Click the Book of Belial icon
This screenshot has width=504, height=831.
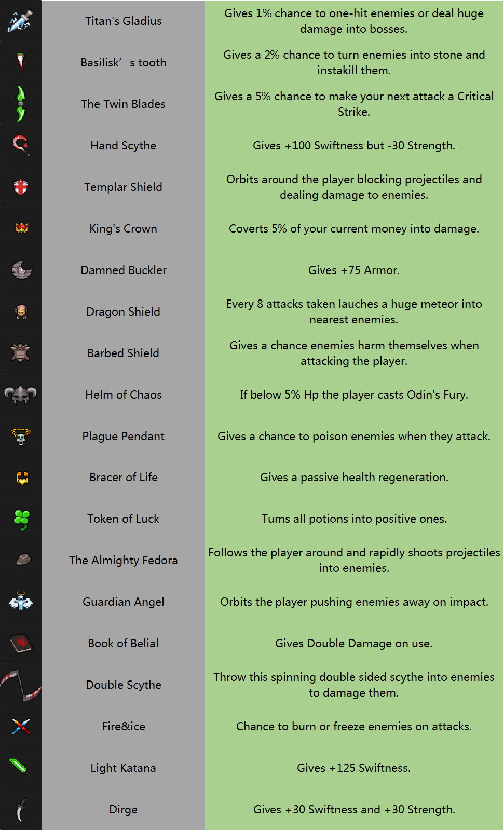click(21, 644)
